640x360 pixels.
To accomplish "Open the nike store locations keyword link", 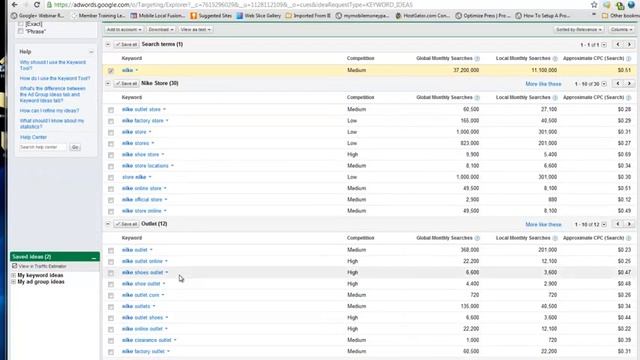I will coord(145,166).
